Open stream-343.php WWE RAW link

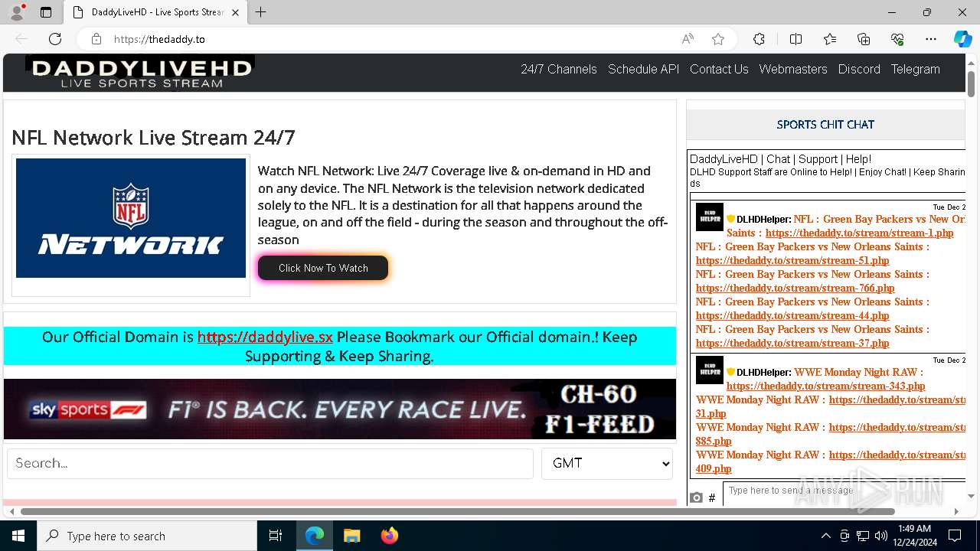point(825,386)
